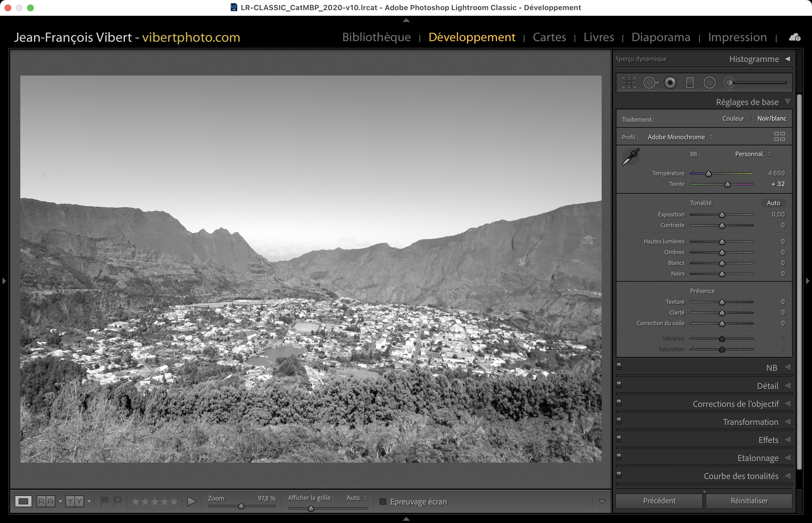Expand the Courbe des tonalités panel
The height and width of the screenshot is (523, 812).
741,476
